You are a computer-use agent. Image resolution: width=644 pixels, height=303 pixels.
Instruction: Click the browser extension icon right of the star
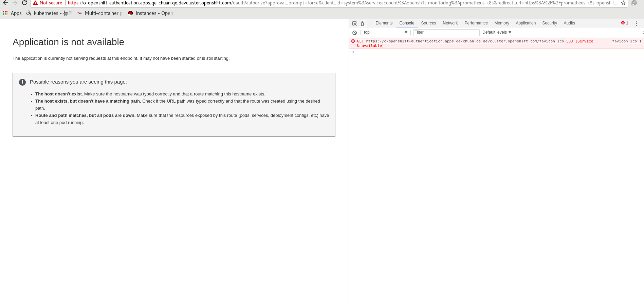pyautogui.click(x=634, y=3)
